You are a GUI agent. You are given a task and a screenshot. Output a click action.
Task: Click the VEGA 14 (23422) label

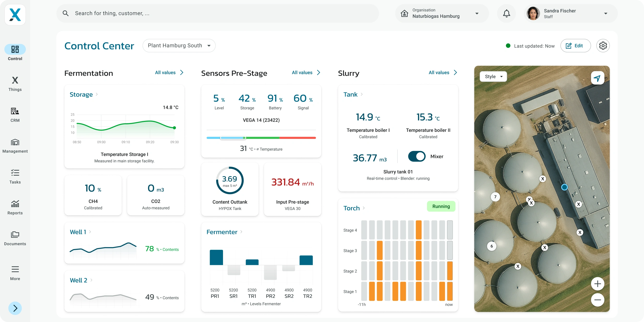261,120
